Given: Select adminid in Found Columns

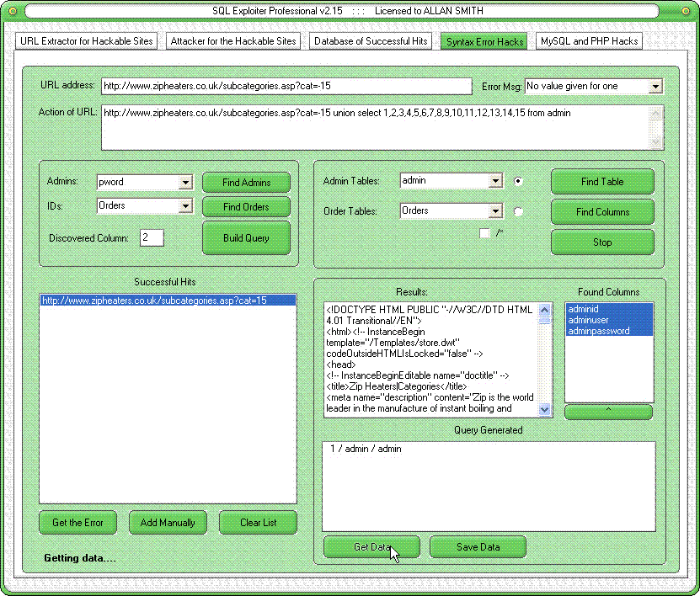Looking at the screenshot, I should 609,309.
